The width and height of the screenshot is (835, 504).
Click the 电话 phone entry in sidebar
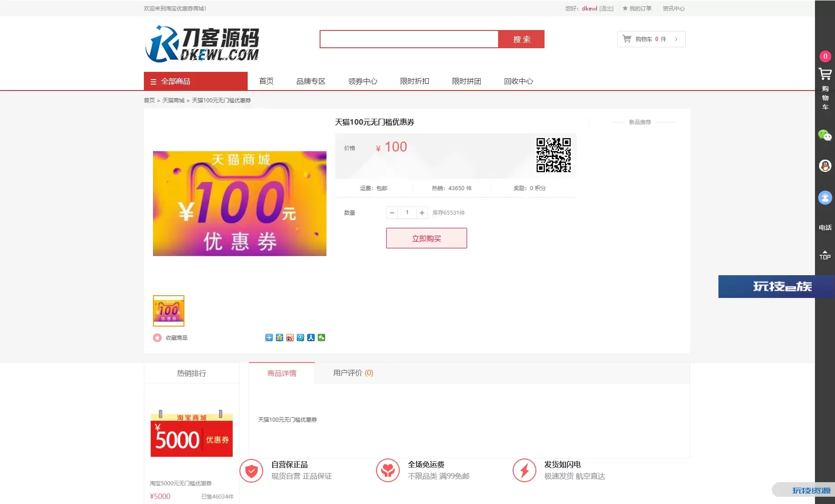825,227
